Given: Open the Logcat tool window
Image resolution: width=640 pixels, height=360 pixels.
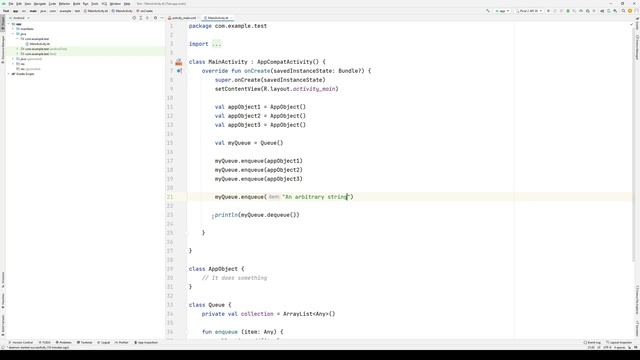Looking at the screenshot, I should coord(104,342).
